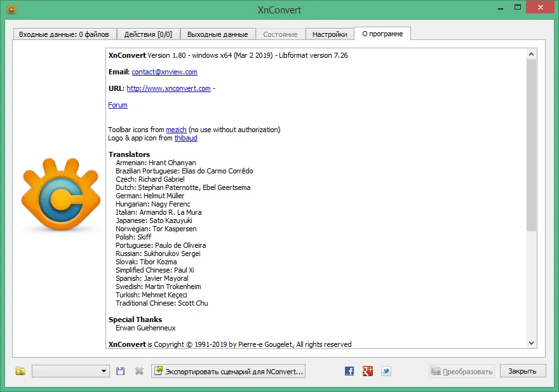Switch to Входные данные tab
The width and height of the screenshot is (559, 392).
coord(64,34)
